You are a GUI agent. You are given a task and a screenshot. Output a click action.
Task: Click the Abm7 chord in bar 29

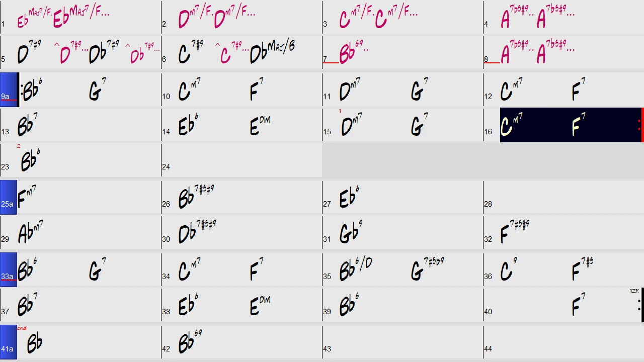pyautogui.click(x=30, y=232)
